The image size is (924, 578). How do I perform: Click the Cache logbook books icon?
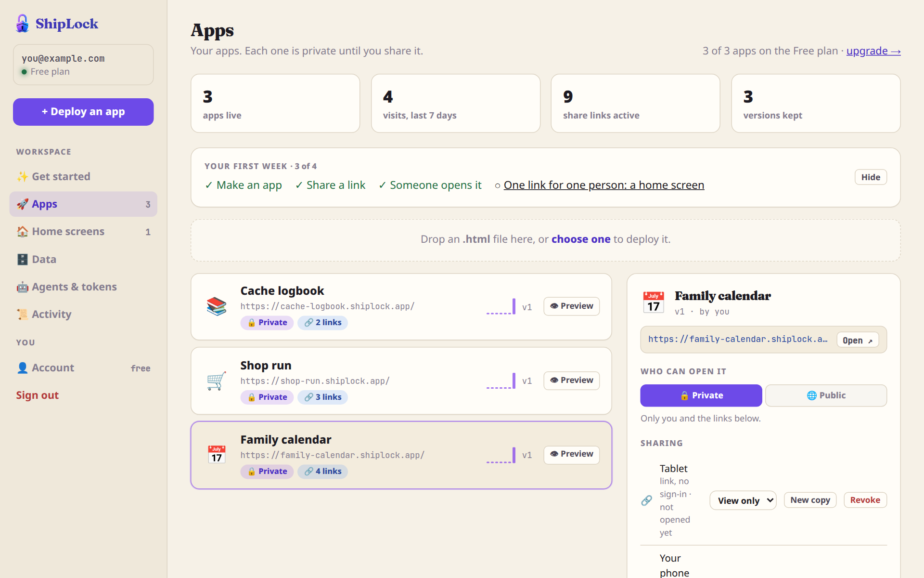tap(217, 306)
